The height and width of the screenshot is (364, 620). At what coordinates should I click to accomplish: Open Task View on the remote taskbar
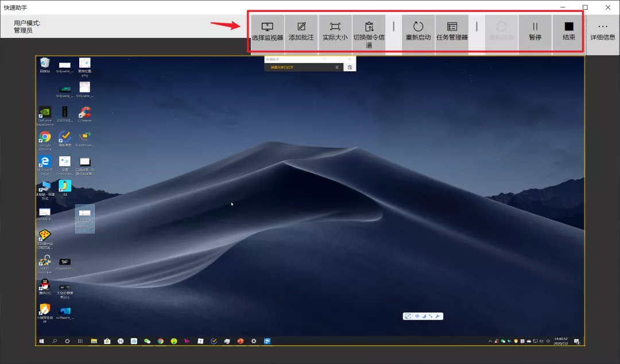pos(80,341)
